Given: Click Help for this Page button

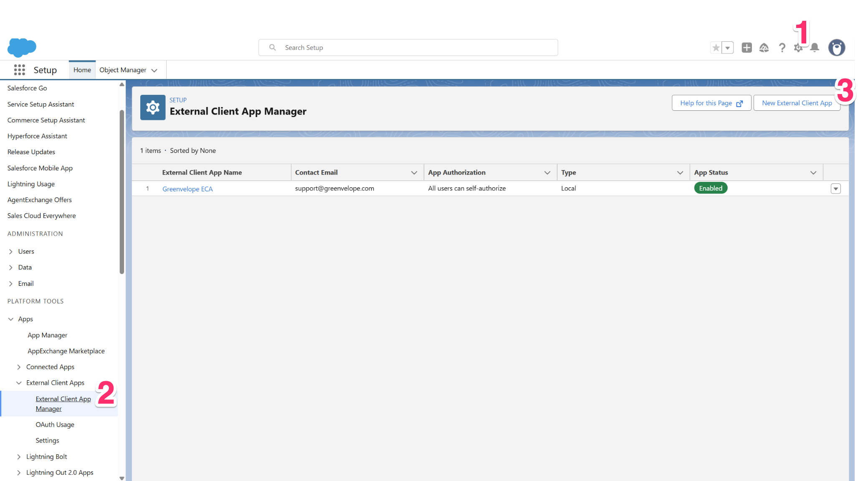Looking at the screenshot, I should 711,103.
